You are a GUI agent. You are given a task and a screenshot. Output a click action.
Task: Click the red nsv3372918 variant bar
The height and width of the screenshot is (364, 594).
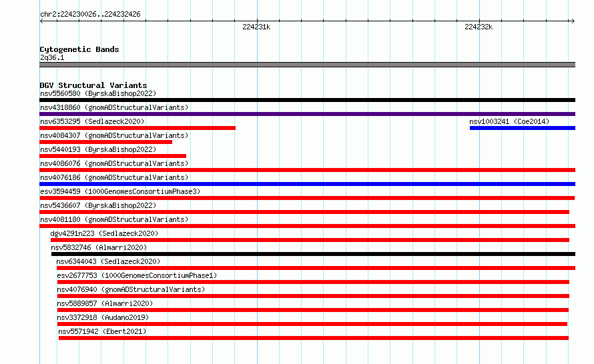coord(312,324)
